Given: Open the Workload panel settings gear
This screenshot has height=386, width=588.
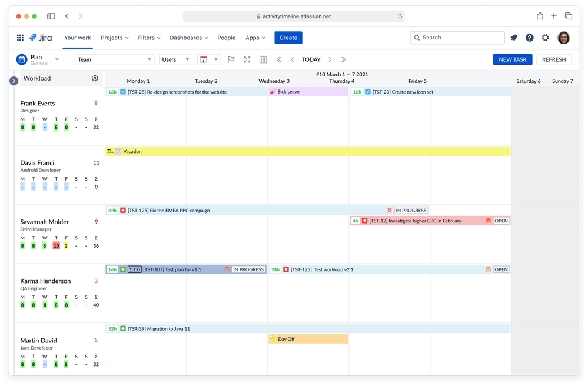Looking at the screenshot, I should [x=95, y=78].
